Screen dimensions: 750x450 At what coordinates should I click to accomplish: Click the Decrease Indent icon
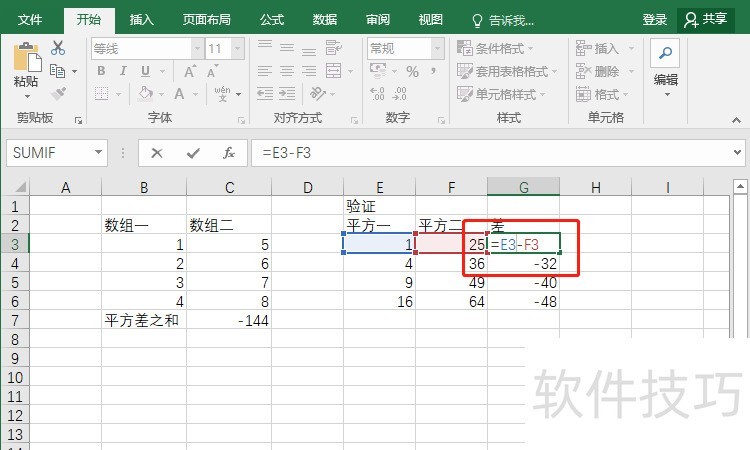(265, 93)
